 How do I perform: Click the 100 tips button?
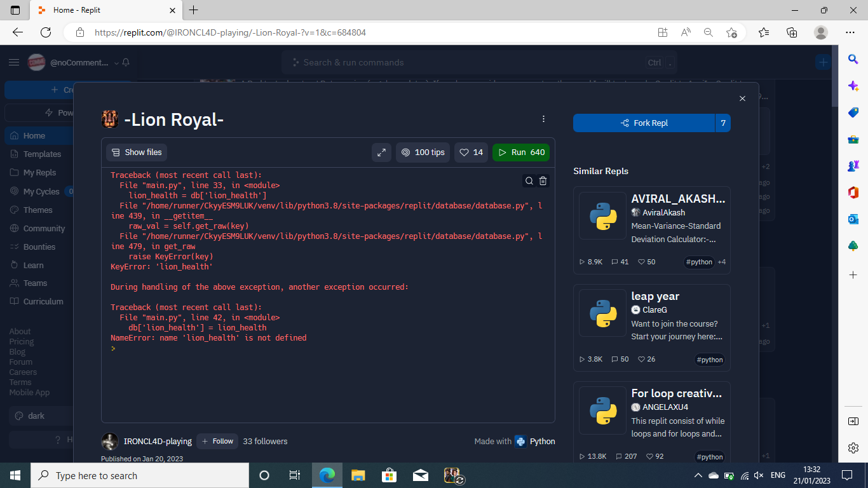[x=423, y=152]
